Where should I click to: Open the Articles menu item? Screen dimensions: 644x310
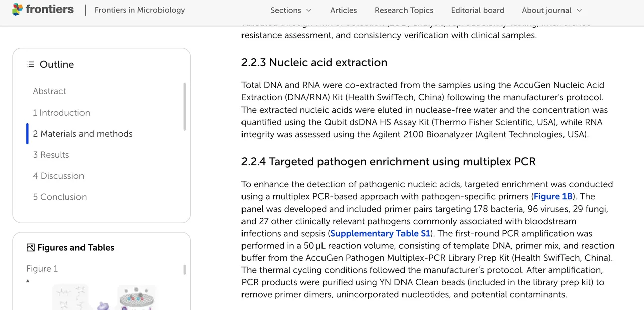(x=344, y=10)
